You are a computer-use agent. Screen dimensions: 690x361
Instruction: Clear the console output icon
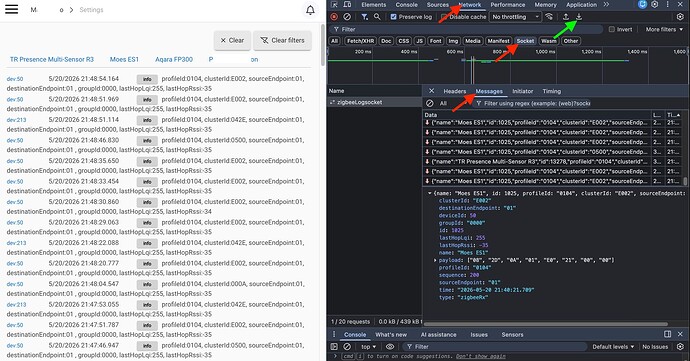[347, 347]
